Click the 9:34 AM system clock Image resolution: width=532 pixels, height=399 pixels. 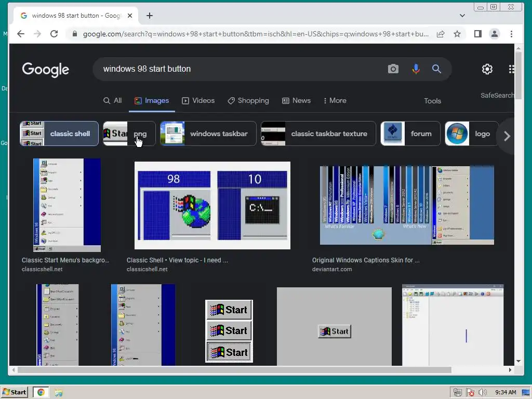click(x=506, y=393)
